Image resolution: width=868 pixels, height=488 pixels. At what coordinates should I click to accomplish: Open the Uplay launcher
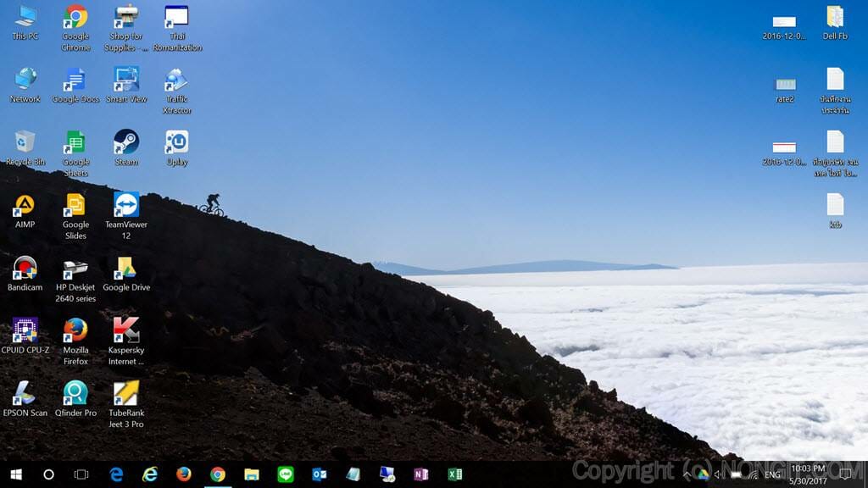pyautogui.click(x=176, y=140)
